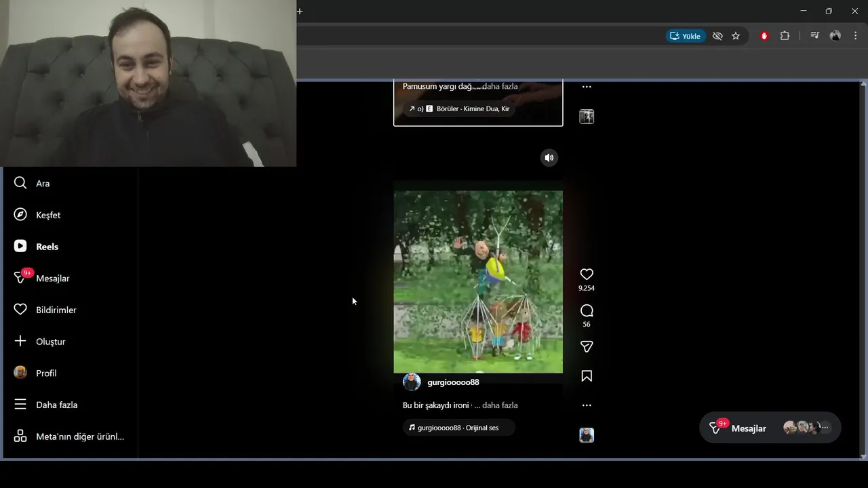Open the browser media controls icon
868x488 pixels.
pos(815,36)
